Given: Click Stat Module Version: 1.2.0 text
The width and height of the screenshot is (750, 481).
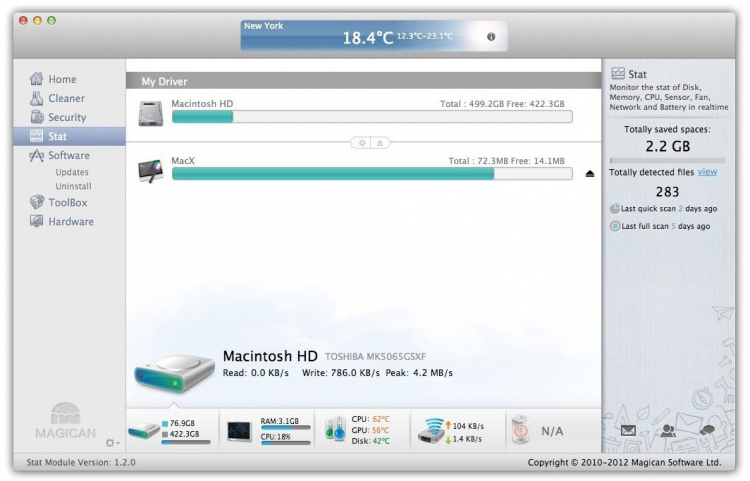Looking at the screenshot, I should (81, 462).
